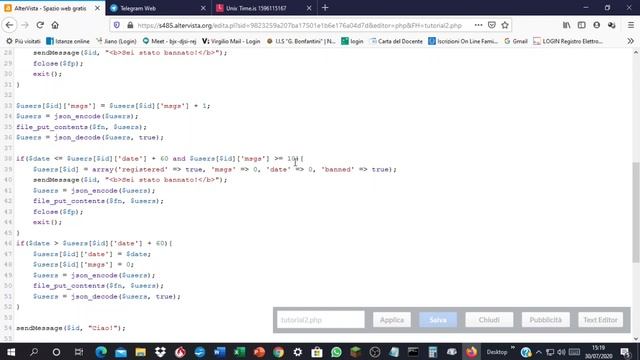The height and width of the screenshot is (360, 640).
Task: Click the Pubblicità button
Action: point(546,320)
